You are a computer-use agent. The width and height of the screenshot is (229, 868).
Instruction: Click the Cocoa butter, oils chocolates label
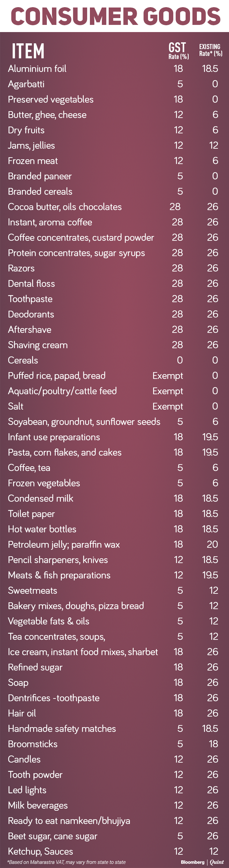click(65, 207)
